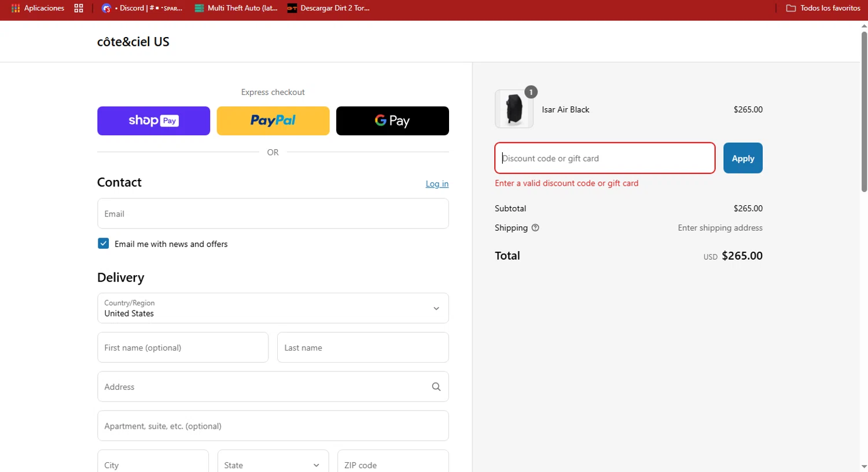Click scrollbar down arrow
The image size is (868, 472).
tap(864, 466)
